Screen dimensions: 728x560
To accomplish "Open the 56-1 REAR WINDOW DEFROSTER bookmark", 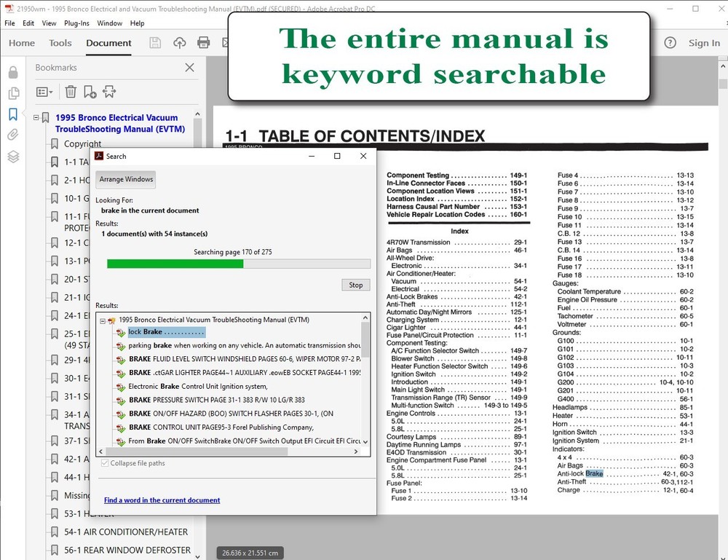I will coord(127,551).
